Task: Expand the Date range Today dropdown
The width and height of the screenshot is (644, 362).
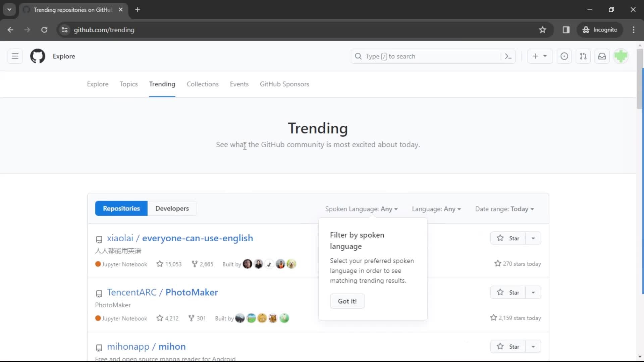Action: coord(504,208)
